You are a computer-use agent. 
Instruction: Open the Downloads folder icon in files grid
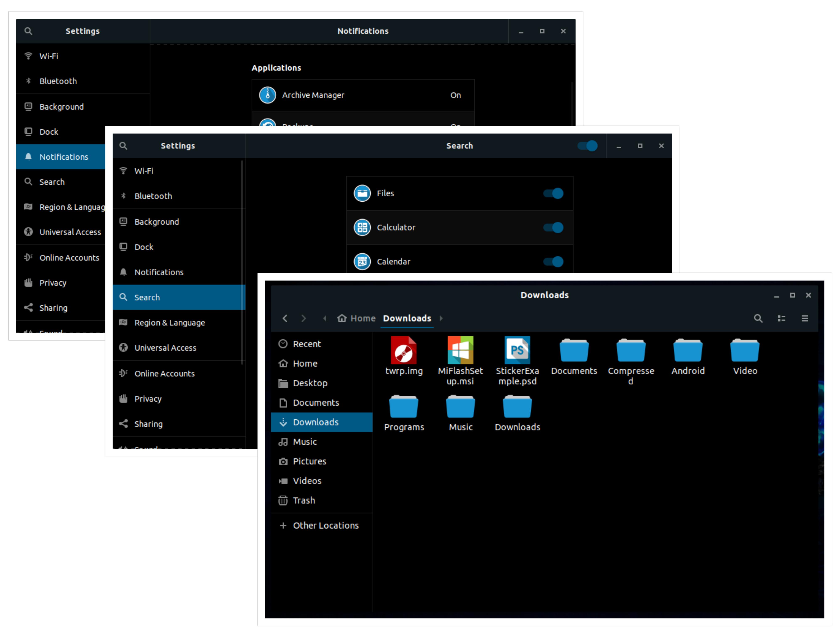pos(517,407)
